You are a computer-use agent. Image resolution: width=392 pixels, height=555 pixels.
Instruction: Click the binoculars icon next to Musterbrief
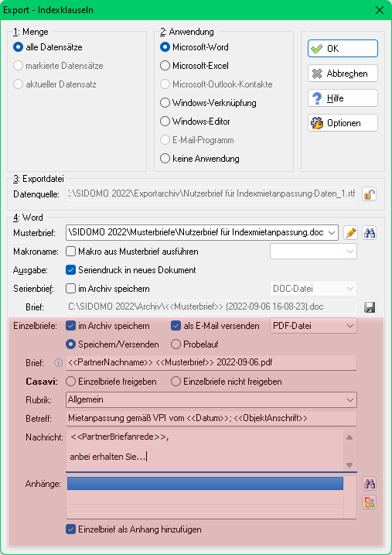[x=370, y=233]
